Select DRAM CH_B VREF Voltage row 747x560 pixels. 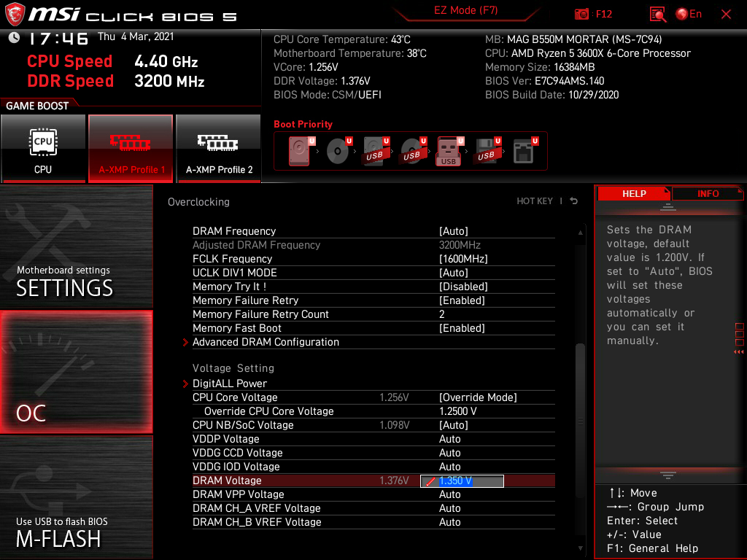[373, 522]
